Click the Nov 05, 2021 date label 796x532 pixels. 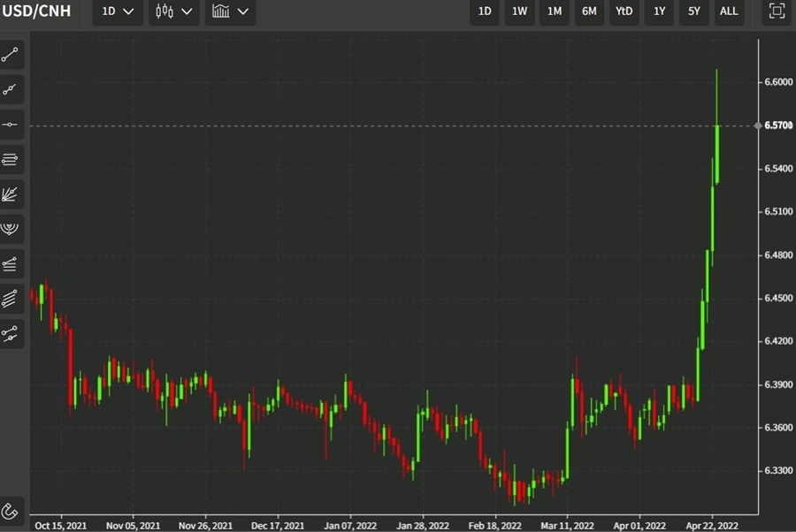click(x=133, y=526)
